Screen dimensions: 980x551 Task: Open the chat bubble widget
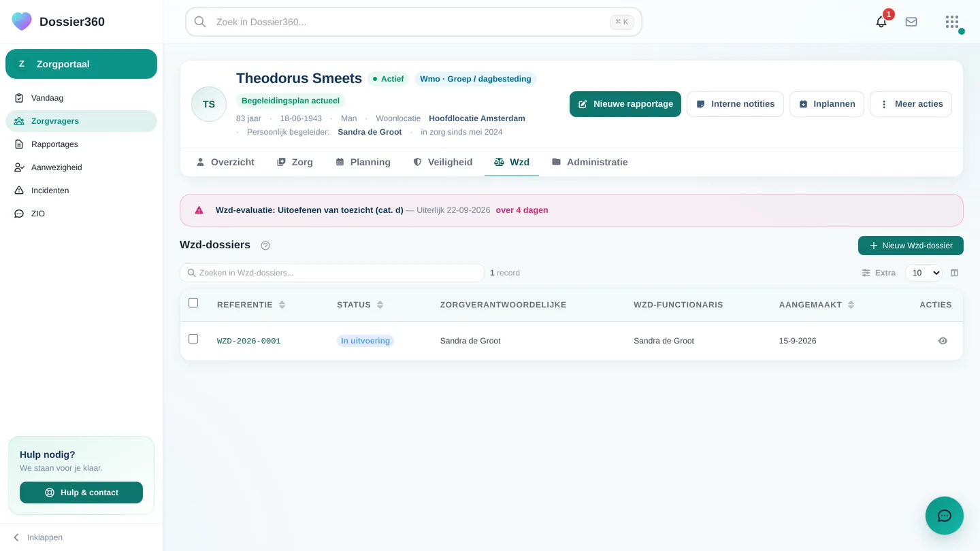[945, 516]
